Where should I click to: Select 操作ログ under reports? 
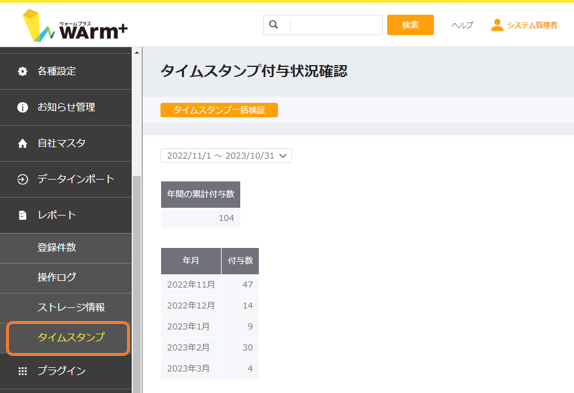point(66,278)
